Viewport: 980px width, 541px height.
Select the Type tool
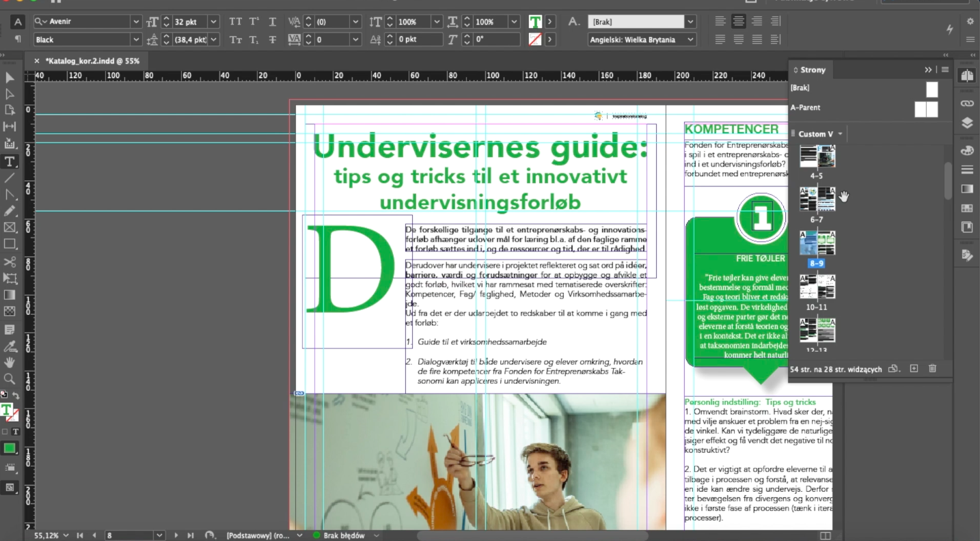[x=10, y=161]
